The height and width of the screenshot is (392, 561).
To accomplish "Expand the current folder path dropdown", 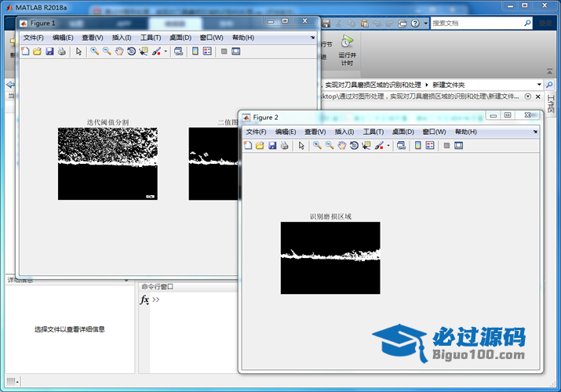I will click(x=539, y=84).
